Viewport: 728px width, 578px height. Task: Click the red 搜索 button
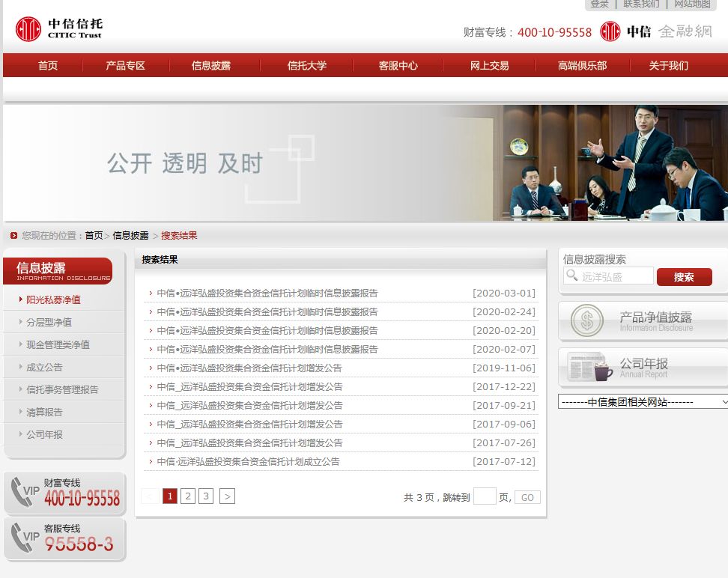(x=684, y=277)
